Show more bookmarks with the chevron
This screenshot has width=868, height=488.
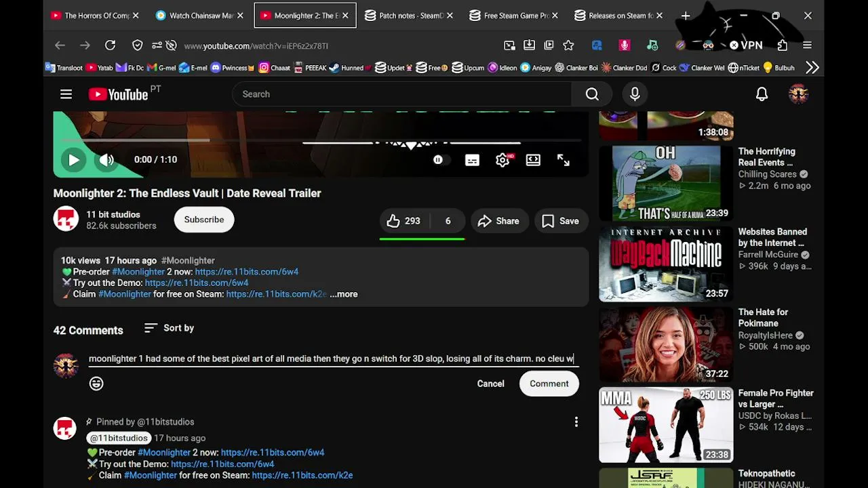812,68
